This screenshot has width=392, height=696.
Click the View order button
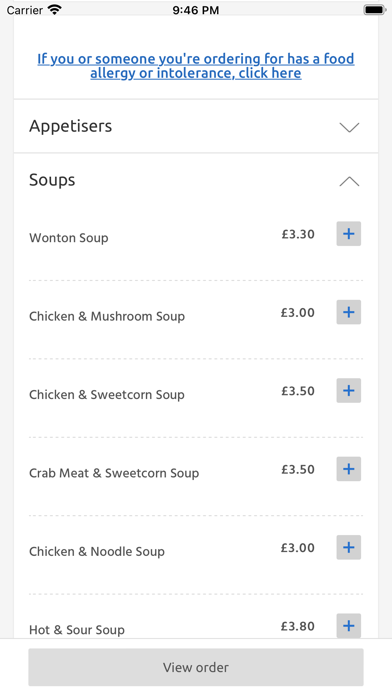[x=196, y=667]
